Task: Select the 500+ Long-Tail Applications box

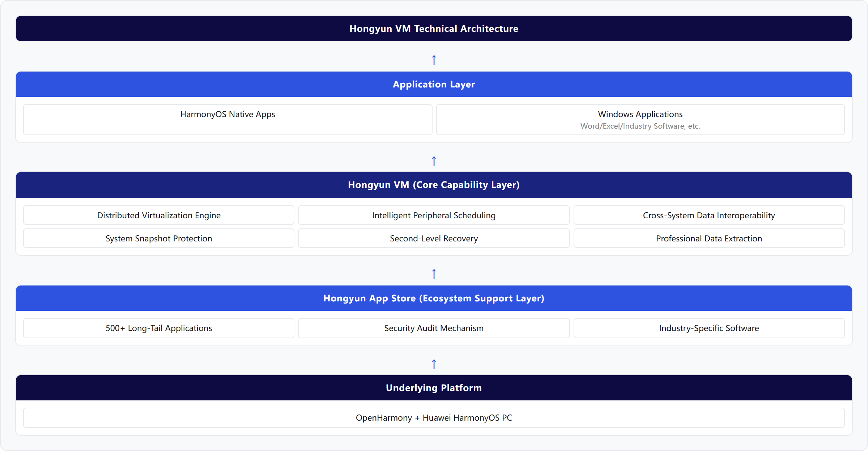Action: click(x=159, y=328)
